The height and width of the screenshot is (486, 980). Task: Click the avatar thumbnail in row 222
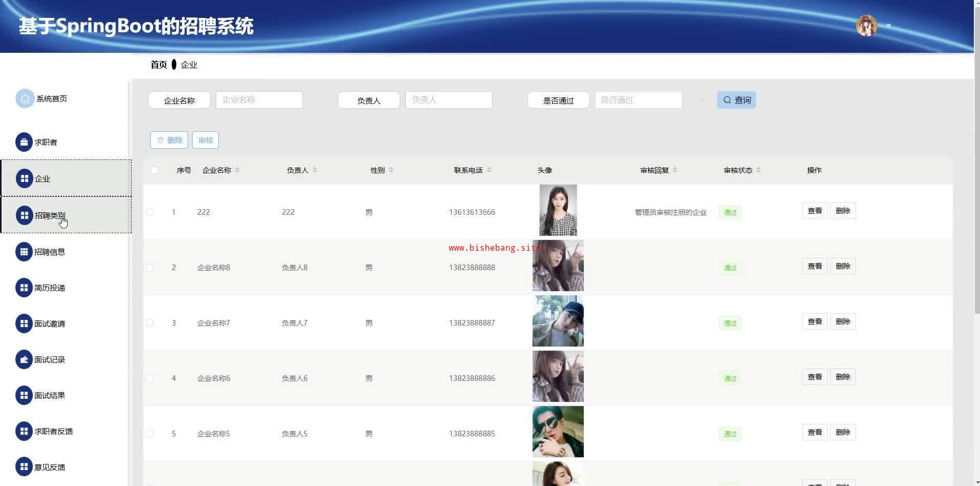pyautogui.click(x=558, y=210)
